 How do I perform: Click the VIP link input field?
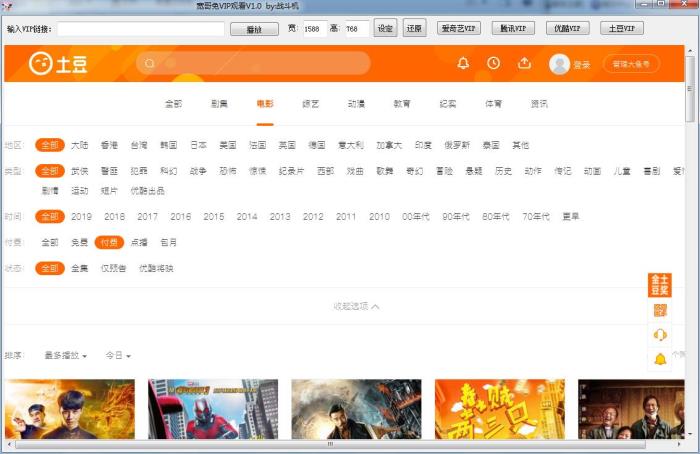click(141, 29)
